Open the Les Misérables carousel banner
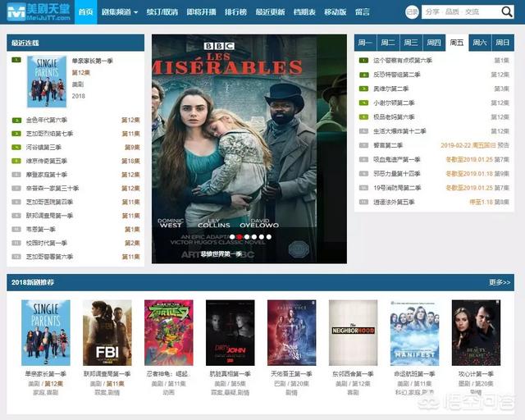Screen dimensions: 525x420 pyautogui.click(x=249, y=148)
